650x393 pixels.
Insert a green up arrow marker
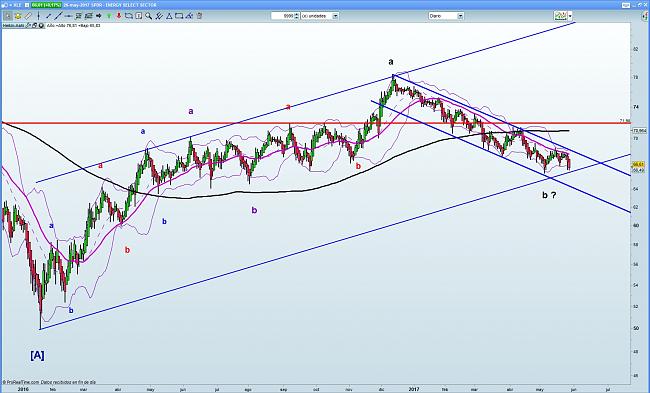(109, 16)
